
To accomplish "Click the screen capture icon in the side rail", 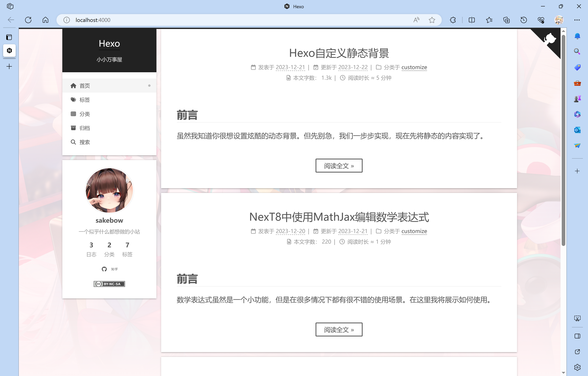I will tap(577, 318).
